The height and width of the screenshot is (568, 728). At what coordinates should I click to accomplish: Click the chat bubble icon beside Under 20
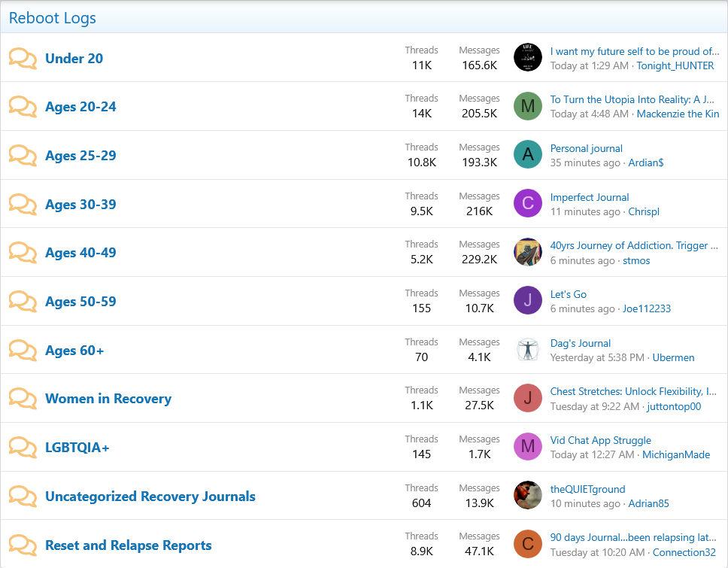23,59
